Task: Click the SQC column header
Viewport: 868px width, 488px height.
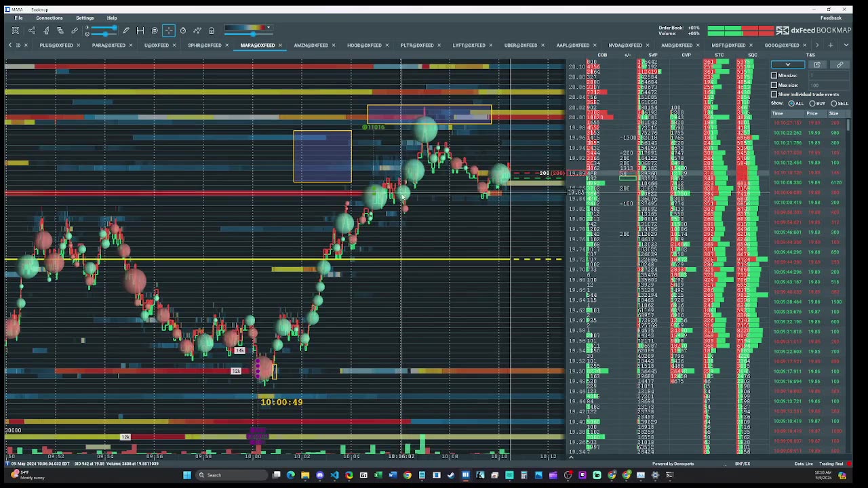Action: point(752,55)
